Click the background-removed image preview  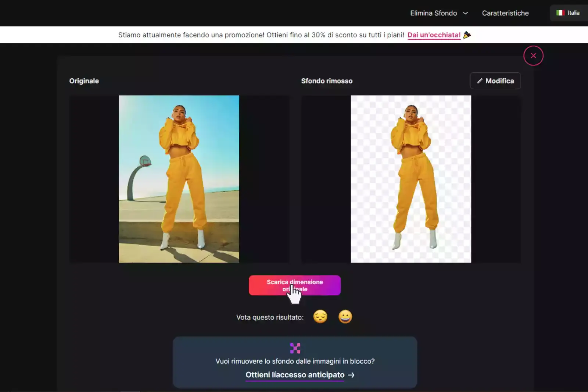click(410, 179)
